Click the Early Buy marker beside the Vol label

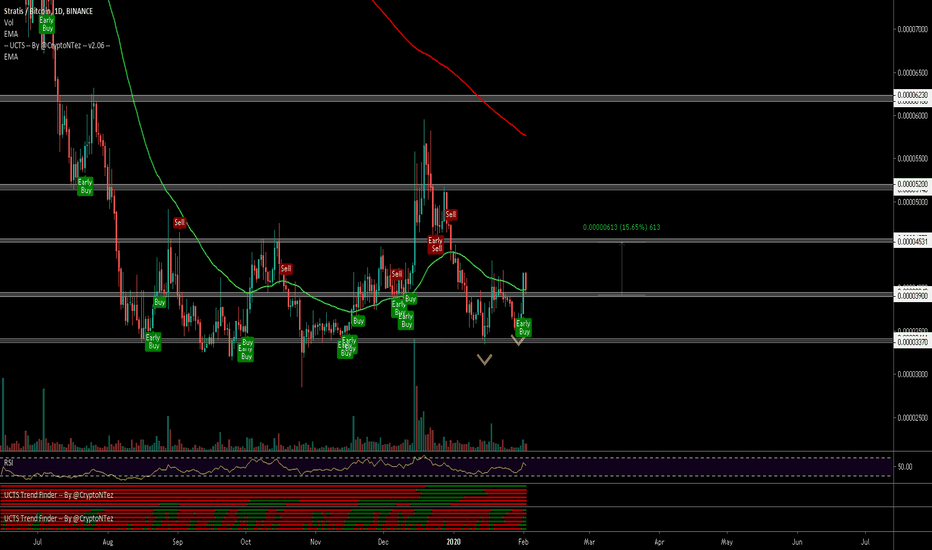click(x=47, y=24)
